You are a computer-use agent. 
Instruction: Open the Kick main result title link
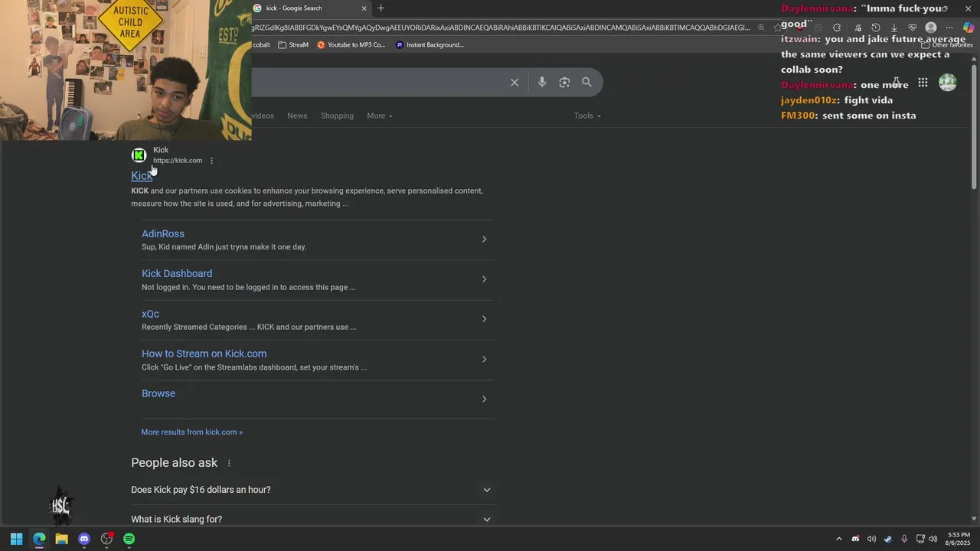tap(142, 176)
